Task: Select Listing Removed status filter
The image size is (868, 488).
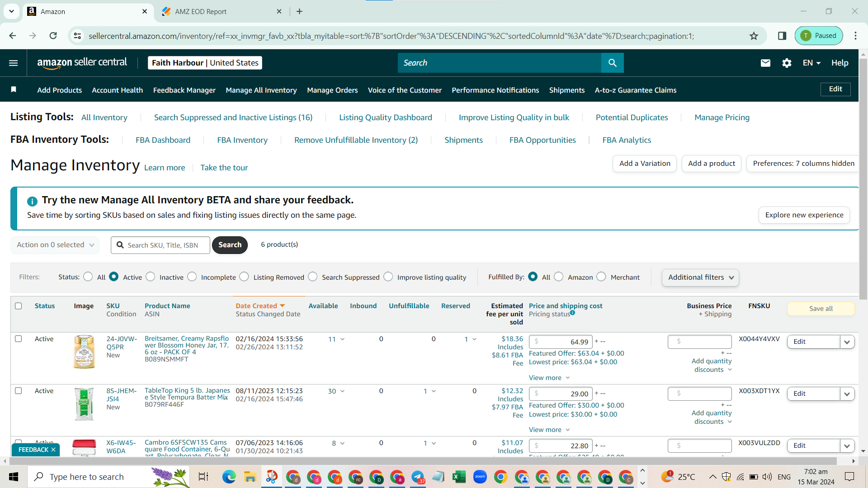Action: pos(244,277)
